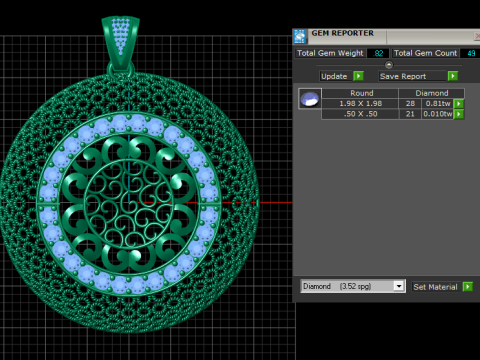Click the 0.81tw weight cell

(x=438, y=104)
